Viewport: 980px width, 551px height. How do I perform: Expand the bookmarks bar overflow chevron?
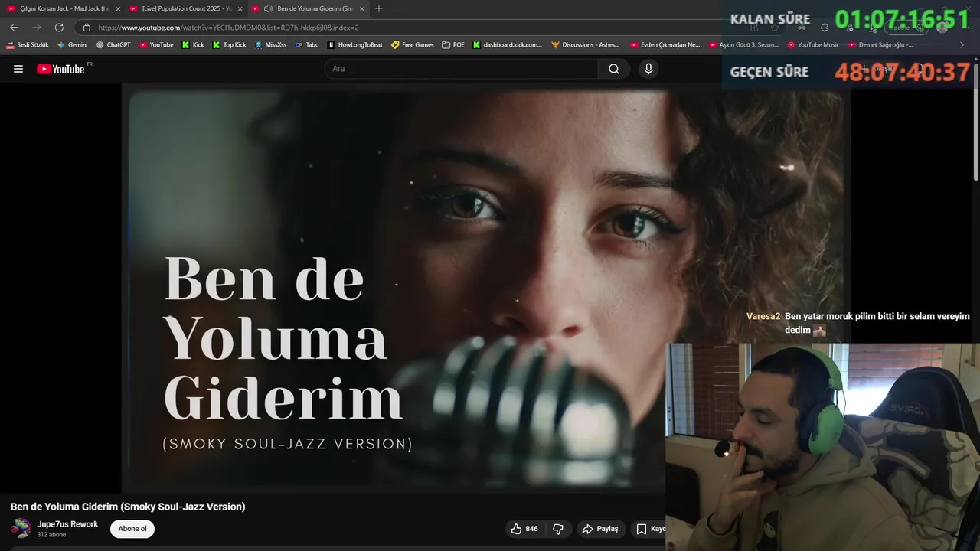[x=962, y=45]
